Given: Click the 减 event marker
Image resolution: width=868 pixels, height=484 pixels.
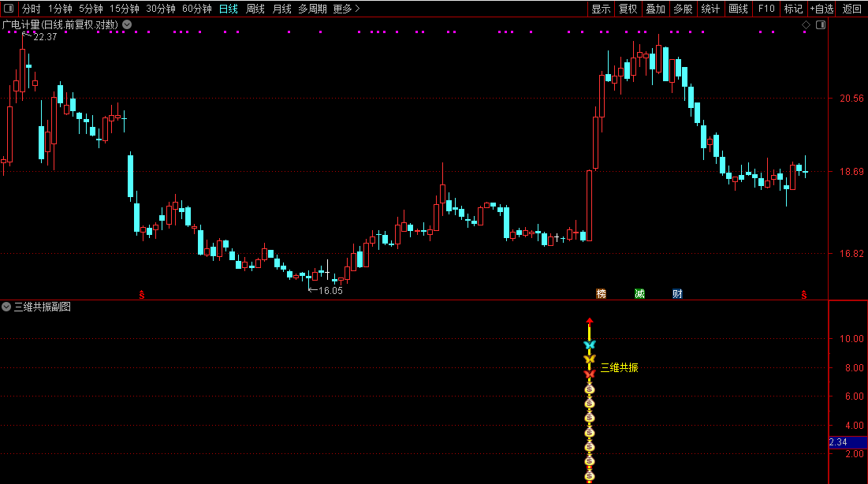Looking at the screenshot, I should click(639, 293).
